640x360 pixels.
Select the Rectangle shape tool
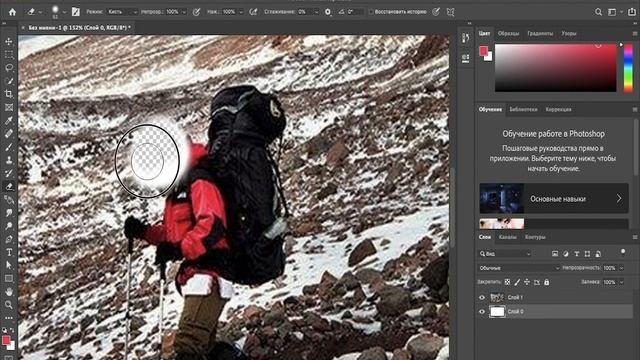9,278
